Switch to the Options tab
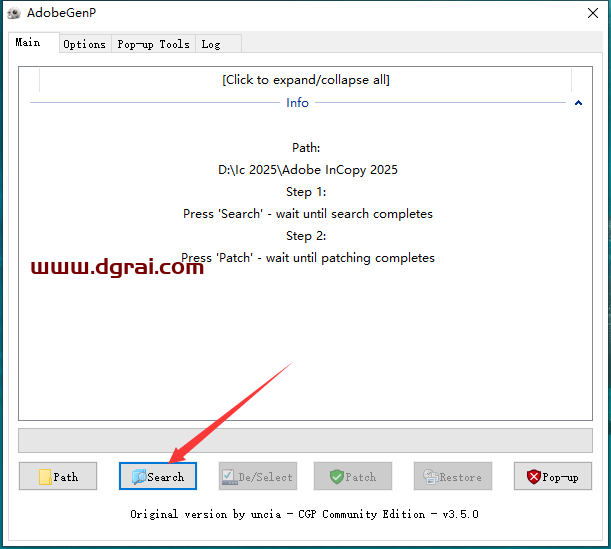The width and height of the screenshot is (611, 549). point(85,44)
